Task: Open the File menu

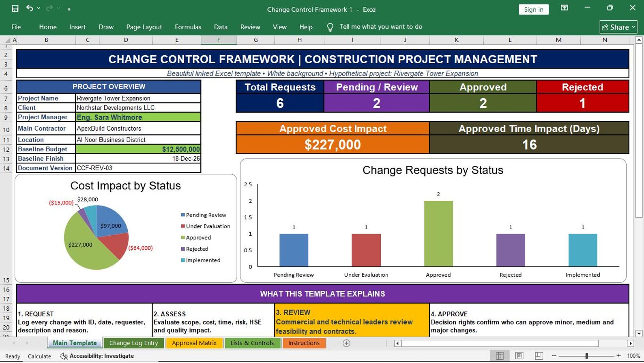Action: (16, 27)
